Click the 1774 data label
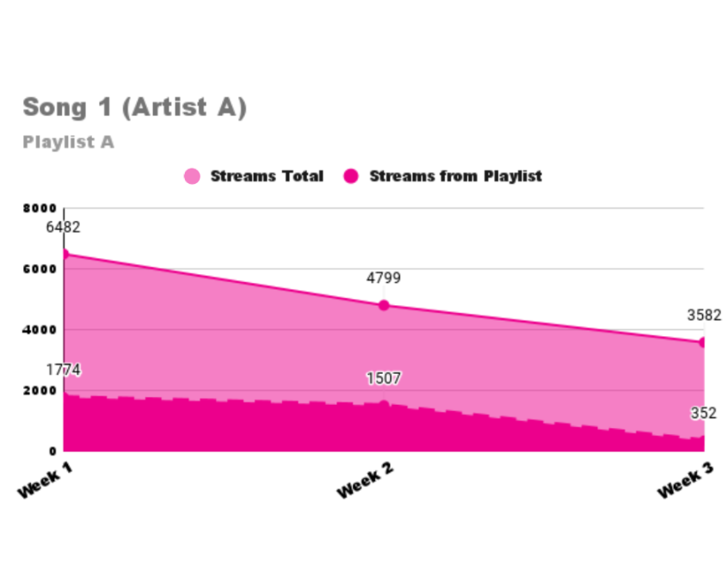 (x=64, y=370)
